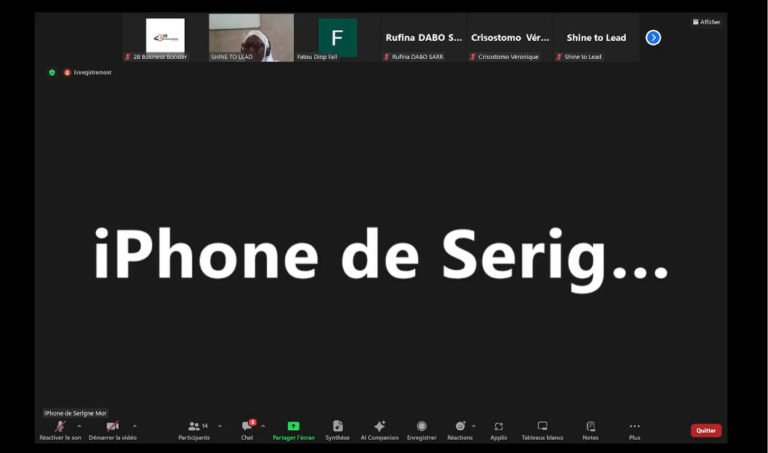The image size is (768, 453).
Task: Open the Participants panel
Action: click(x=194, y=428)
